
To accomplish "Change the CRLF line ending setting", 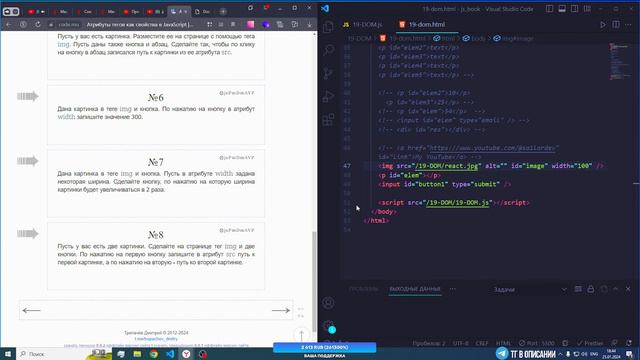I will (482, 343).
